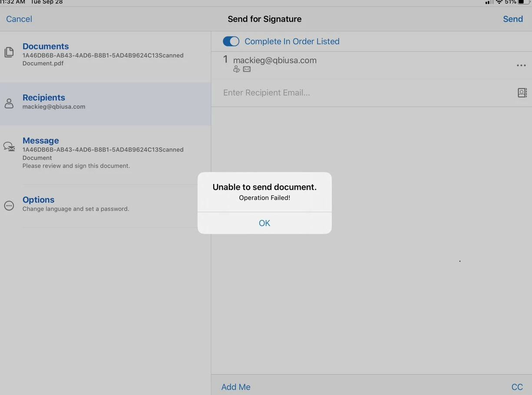
Task: Click the Documents page icon
Action: 9,53
